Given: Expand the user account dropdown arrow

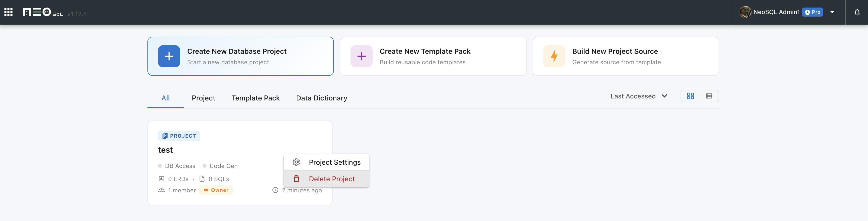Looking at the screenshot, I should pyautogui.click(x=832, y=12).
